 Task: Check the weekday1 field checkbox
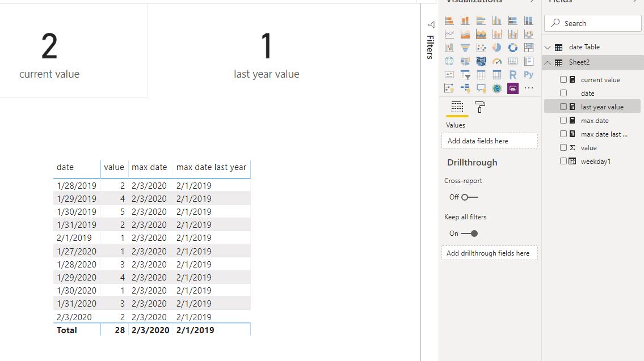tap(563, 161)
